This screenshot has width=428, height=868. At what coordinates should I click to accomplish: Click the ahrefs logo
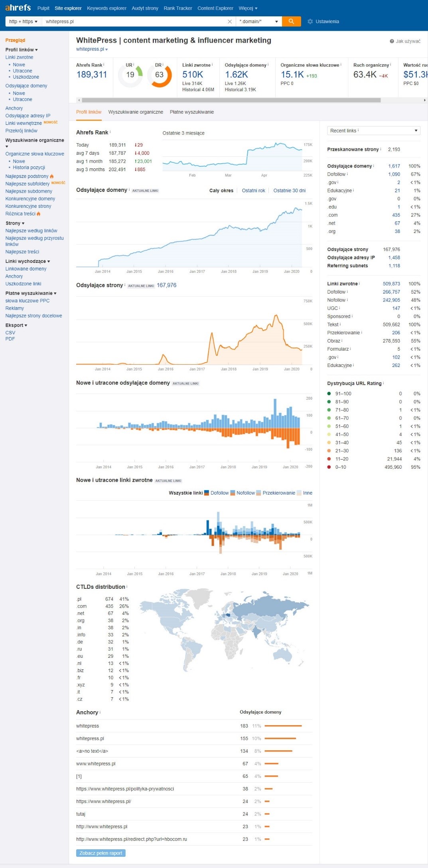coord(18,8)
